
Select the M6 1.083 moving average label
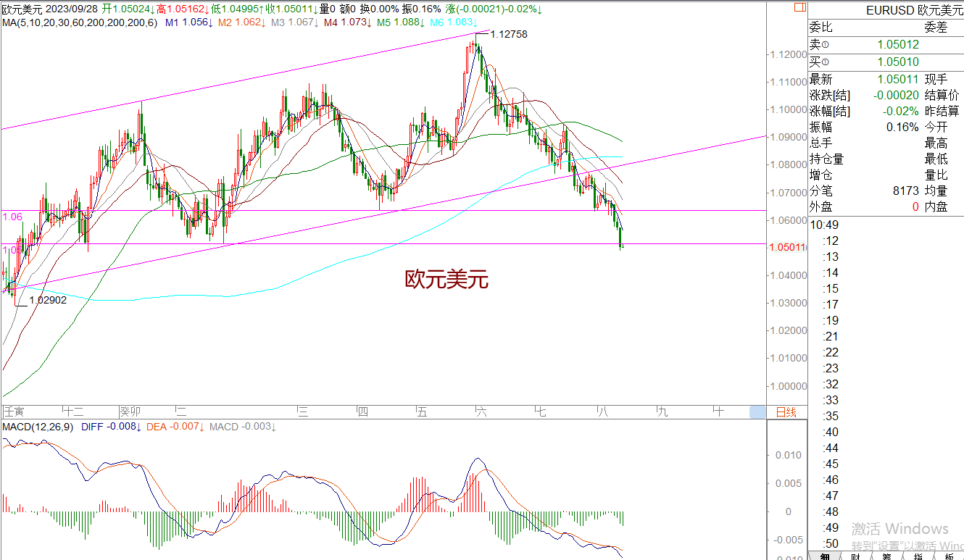pos(454,22)
